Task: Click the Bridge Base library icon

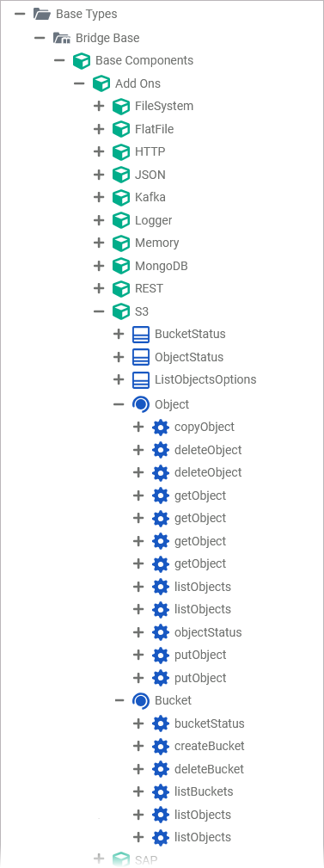Action: click(61, 38)
